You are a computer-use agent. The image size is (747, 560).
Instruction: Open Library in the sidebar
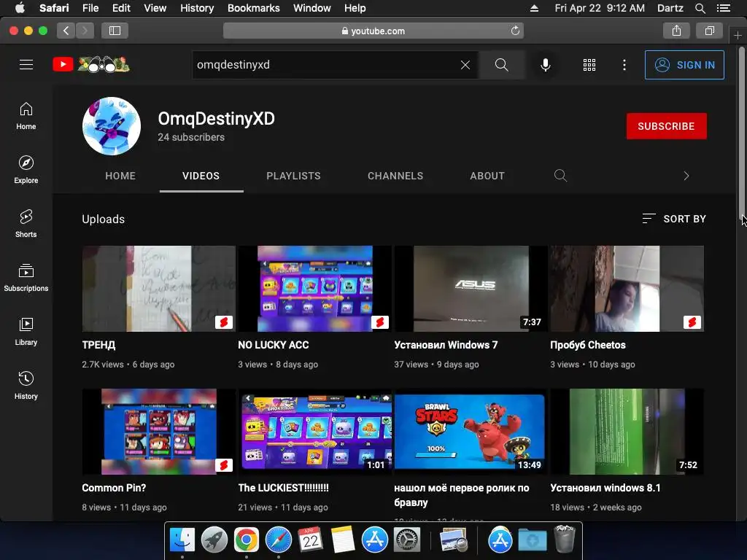point(26,332)
